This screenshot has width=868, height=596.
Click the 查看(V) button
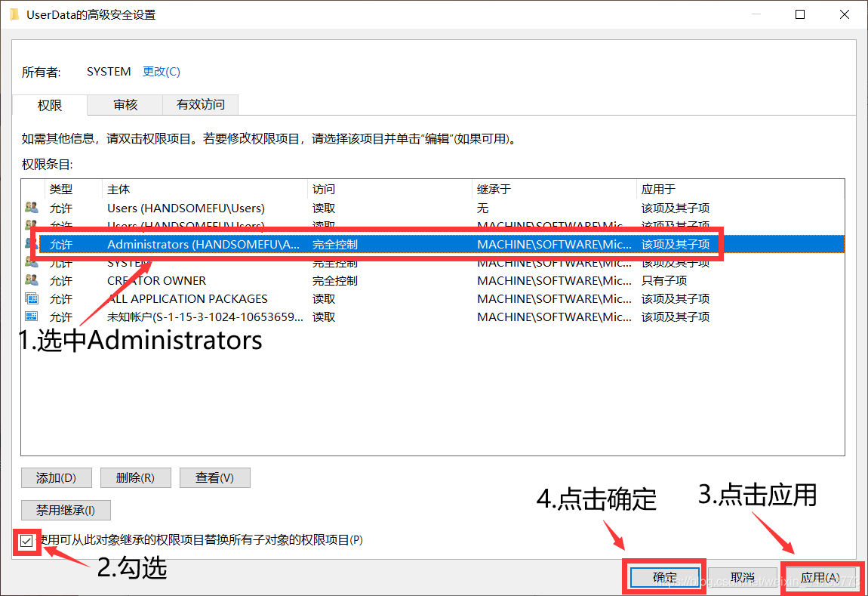coord(214,477)
